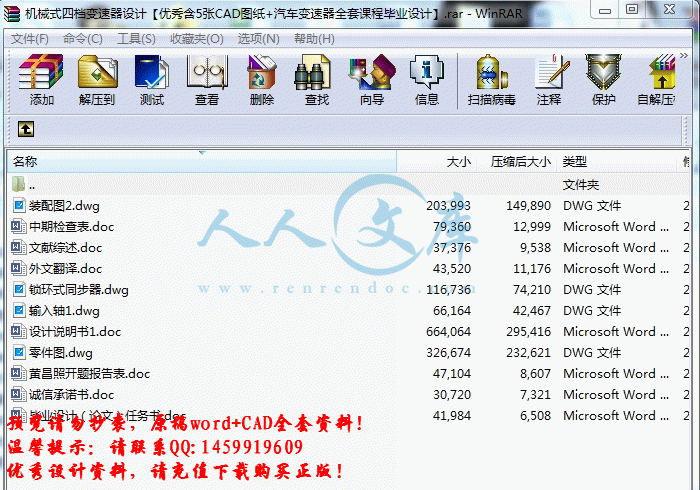Click the 自解压 (SFX) toolbar icon
Screen dimensions: 700x490
coord(662,72)
